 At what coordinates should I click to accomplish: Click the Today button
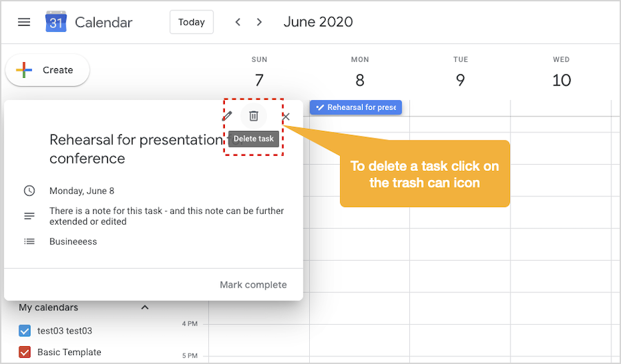click(x=192, y=22)
